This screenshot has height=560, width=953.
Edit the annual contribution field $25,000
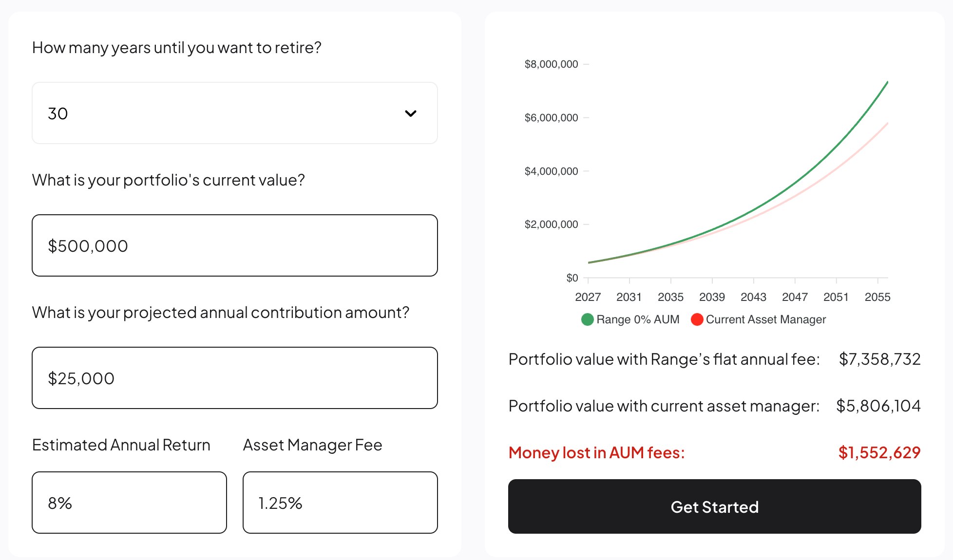(x=235, y=378)
